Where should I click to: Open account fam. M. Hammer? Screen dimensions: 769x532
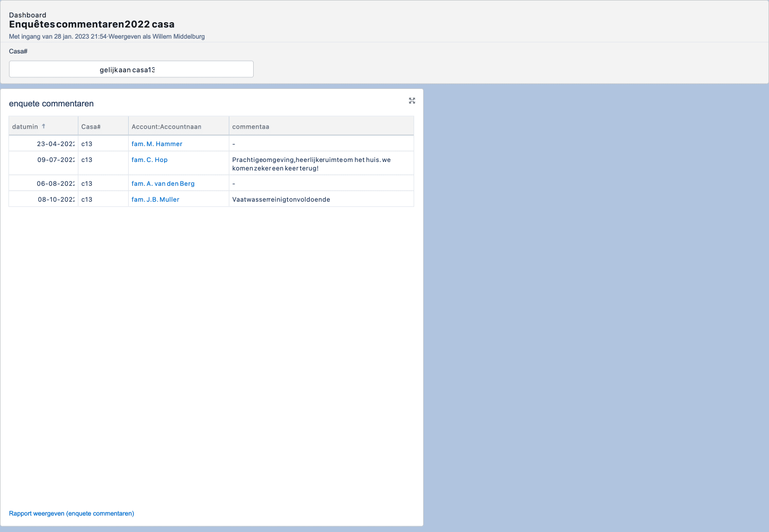pos(157,144)
